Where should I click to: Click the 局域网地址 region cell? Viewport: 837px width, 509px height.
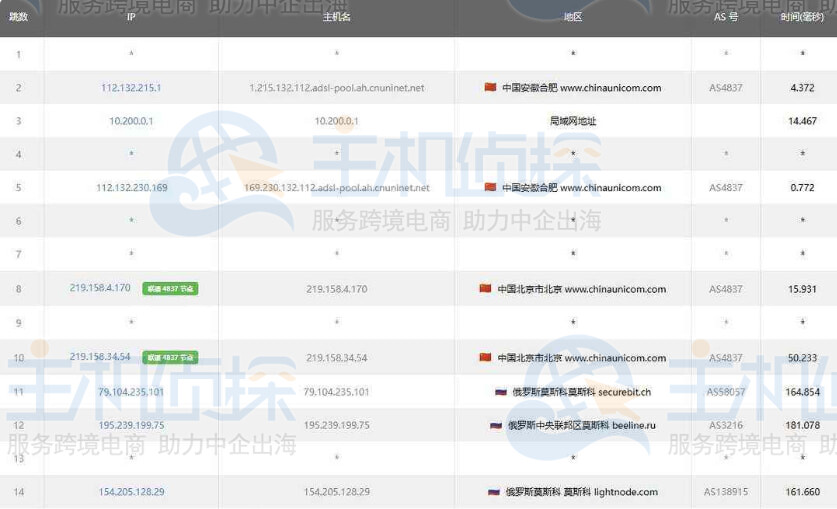[x=573, y=121]
